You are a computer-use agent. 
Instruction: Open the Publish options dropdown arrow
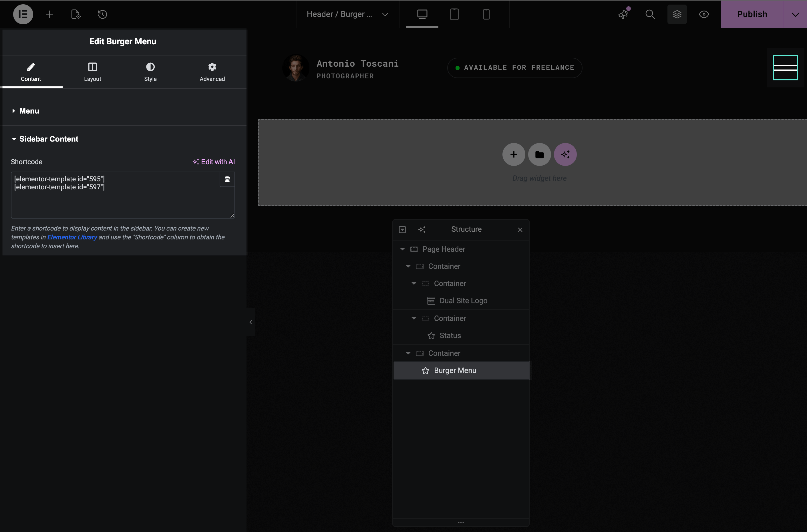[795, 14]
